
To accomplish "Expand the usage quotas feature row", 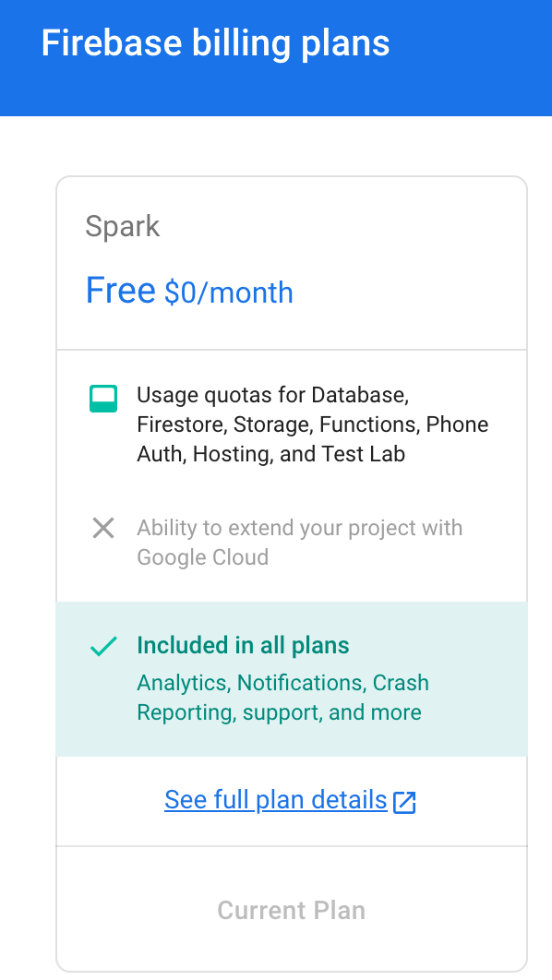I will [x=312, y=424].
